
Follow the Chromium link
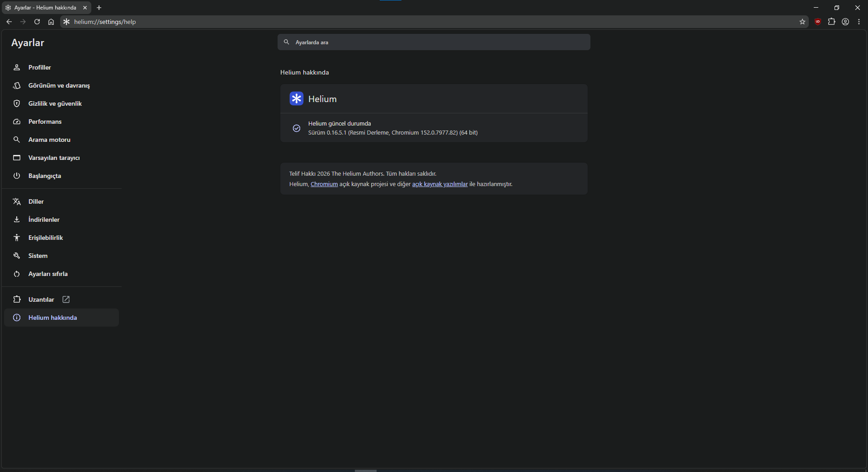pos(324,184)
